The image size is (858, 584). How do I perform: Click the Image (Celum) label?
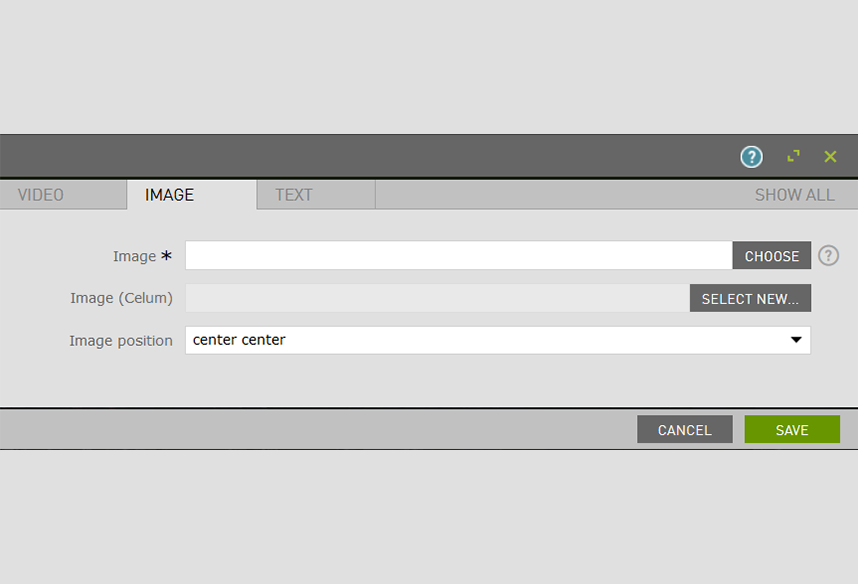(x=121, y=298)
